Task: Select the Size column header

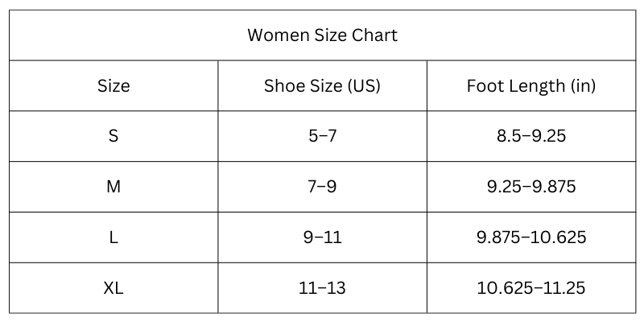Action: pos(114,86)
